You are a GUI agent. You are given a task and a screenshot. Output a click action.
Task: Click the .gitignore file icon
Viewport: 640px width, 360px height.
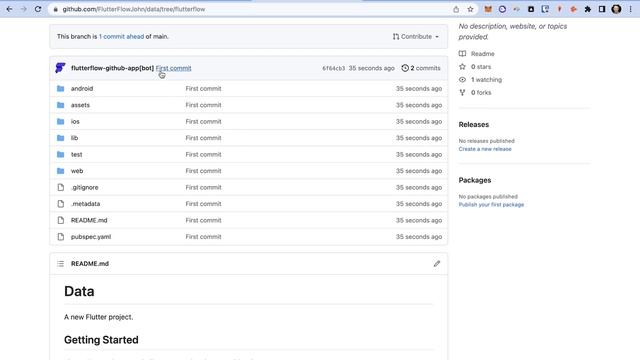point(61,187)
